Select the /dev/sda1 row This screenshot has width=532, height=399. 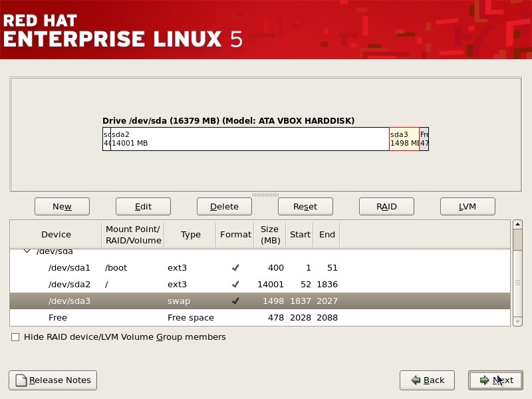click(x=260, y=268)
